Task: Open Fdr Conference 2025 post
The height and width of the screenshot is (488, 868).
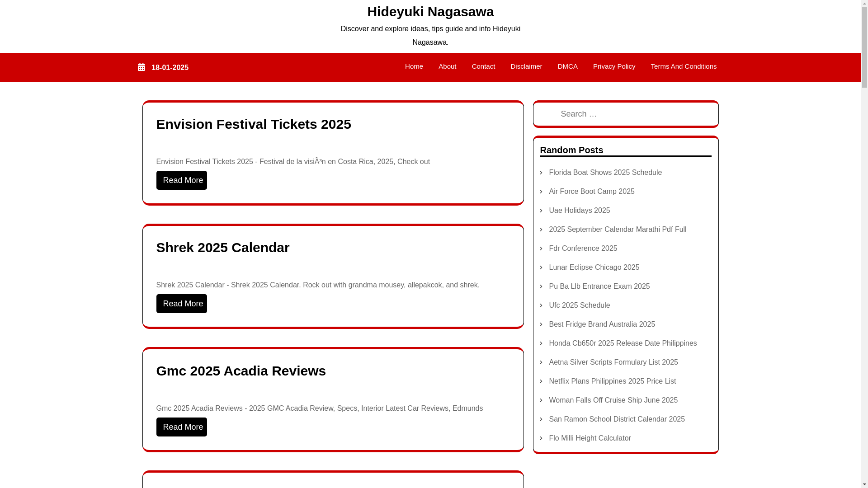Action: pyautogui.click(x=583, y=249)
